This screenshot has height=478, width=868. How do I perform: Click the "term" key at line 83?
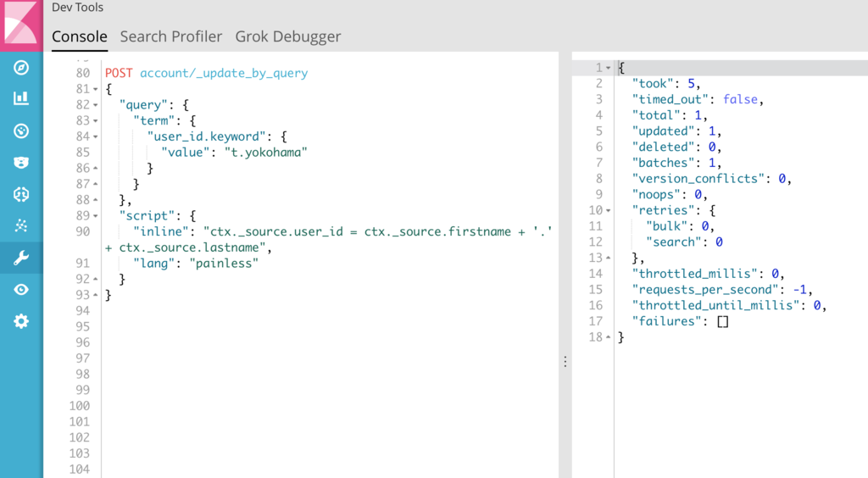point(154,120)
